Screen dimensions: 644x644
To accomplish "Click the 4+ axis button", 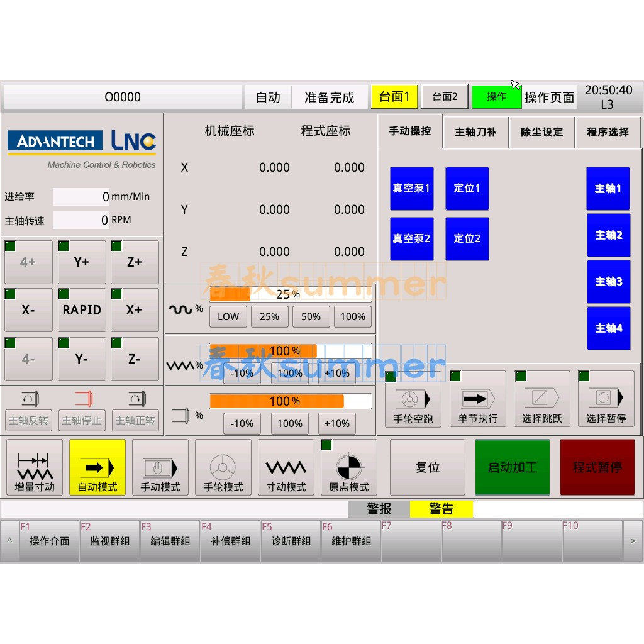I will point(28,262).
